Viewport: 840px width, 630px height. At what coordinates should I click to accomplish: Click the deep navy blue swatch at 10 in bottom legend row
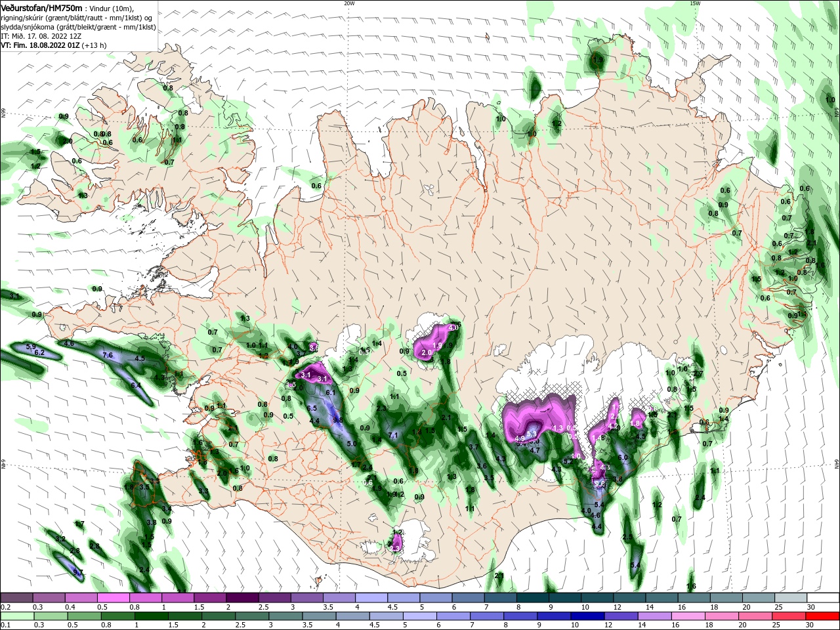pos(588,616)
